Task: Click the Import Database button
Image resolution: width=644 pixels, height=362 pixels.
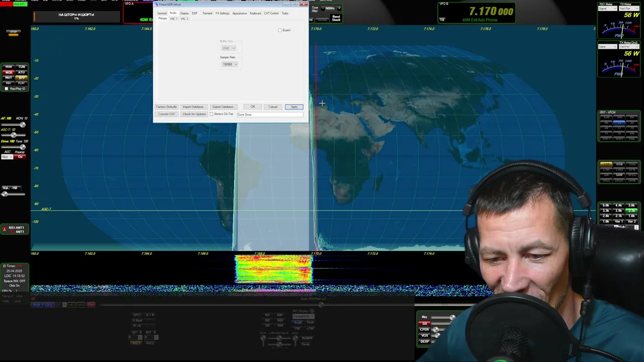Action: 193,107
